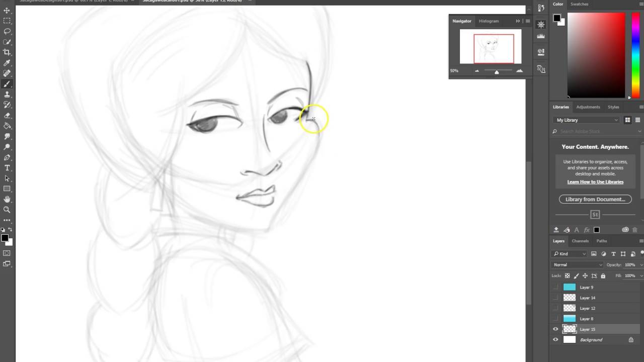Hide Layer 15 with eye icon
Screen dimensions: 644x362
555,329
